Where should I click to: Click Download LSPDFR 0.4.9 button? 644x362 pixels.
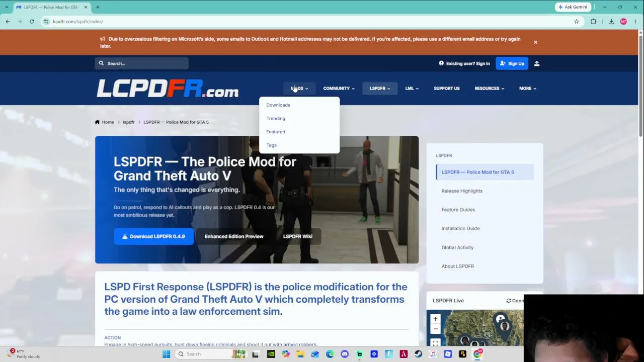pyautogui.click(x=153, y=236)
